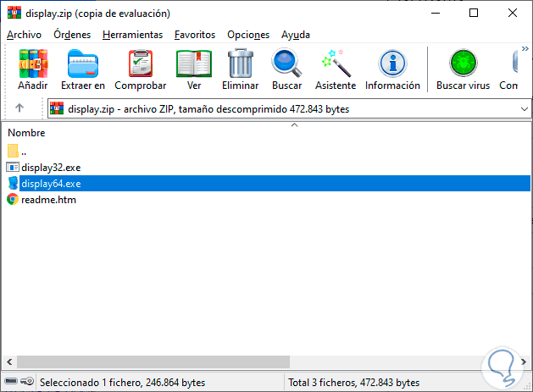Image resolution: width=533 pixels, height=392 pixels.
Task: Open the Herramientas menu
Action: 132,35
